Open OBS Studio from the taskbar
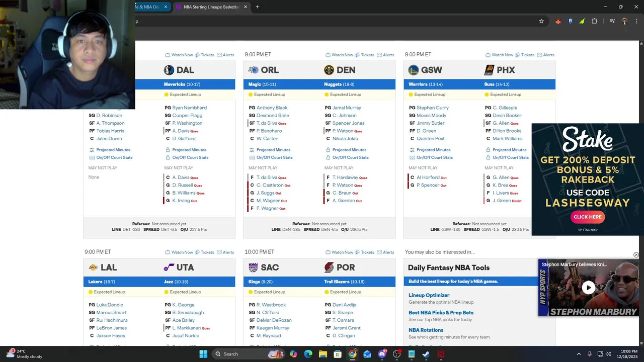 pyautogui.click(x=397, y=354)
